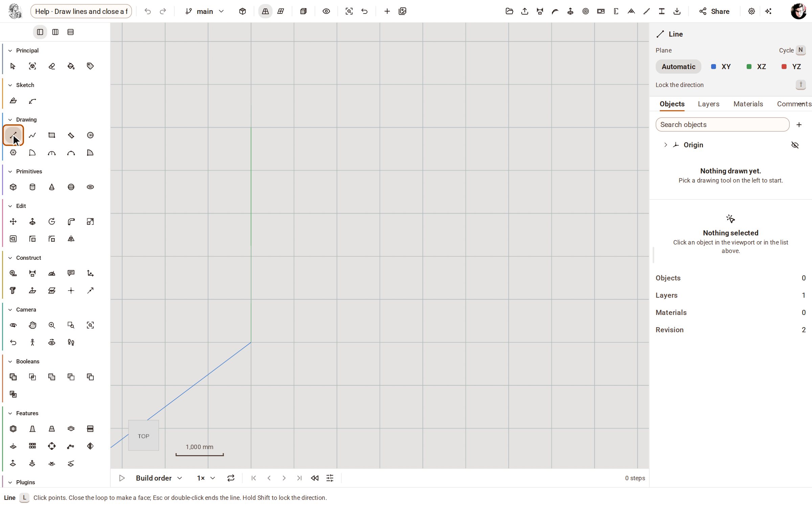The image size is (812, 508).
Task: Open the main branch dropdown
Action: click(204, 11)
